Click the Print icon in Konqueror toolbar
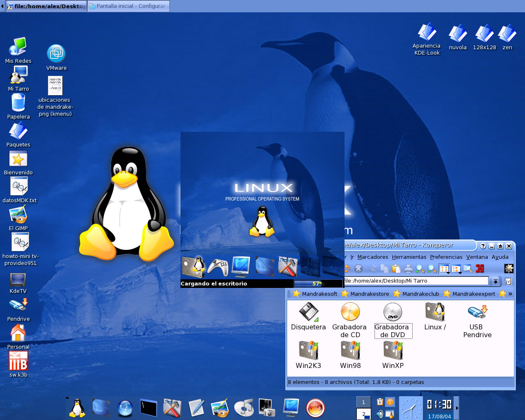Image resolution: width=525 pixels, height=420 pixels. coord(408,269)
